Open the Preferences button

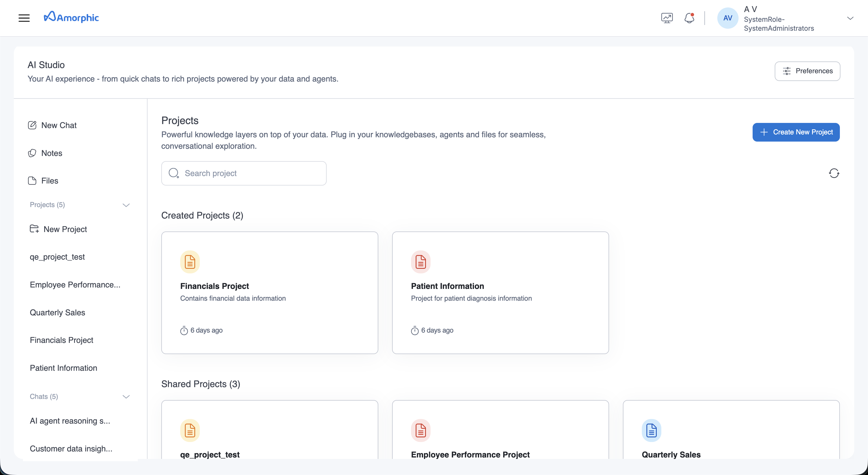pyautogui.click(x=807, y=71)
